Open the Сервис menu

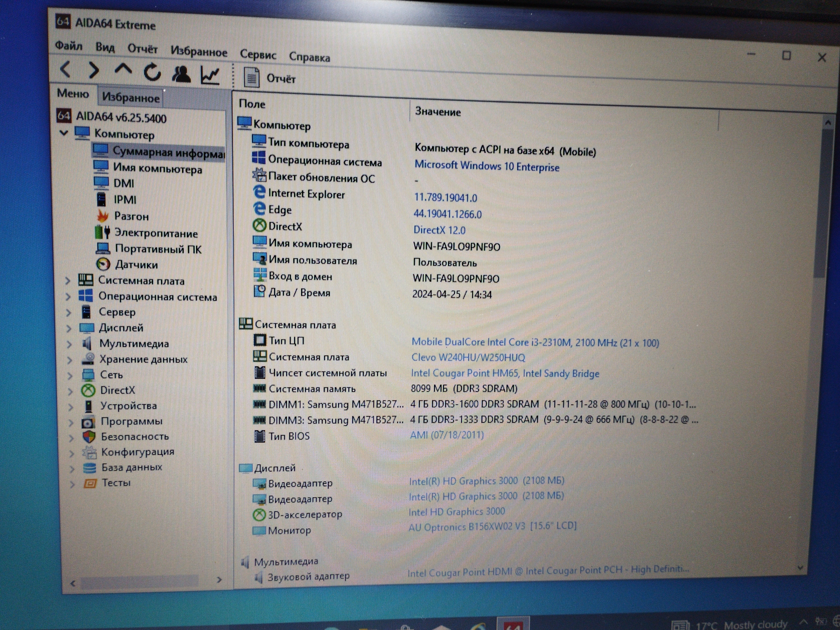[258, 55]
